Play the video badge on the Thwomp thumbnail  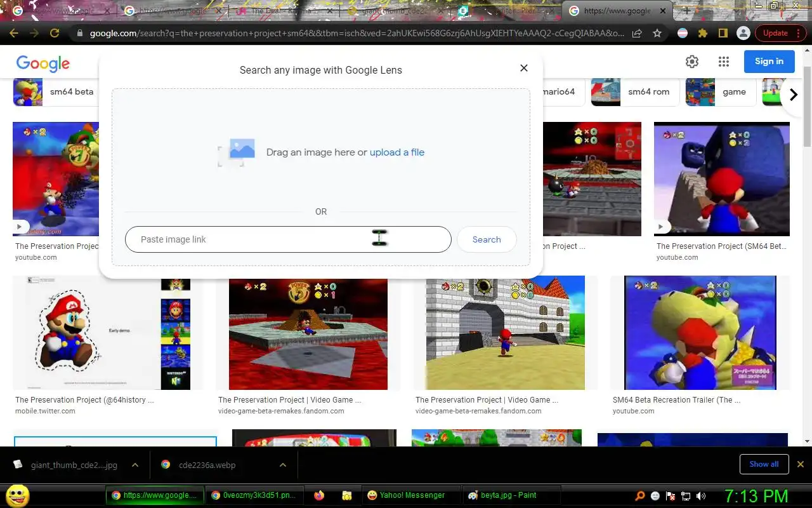661,227
